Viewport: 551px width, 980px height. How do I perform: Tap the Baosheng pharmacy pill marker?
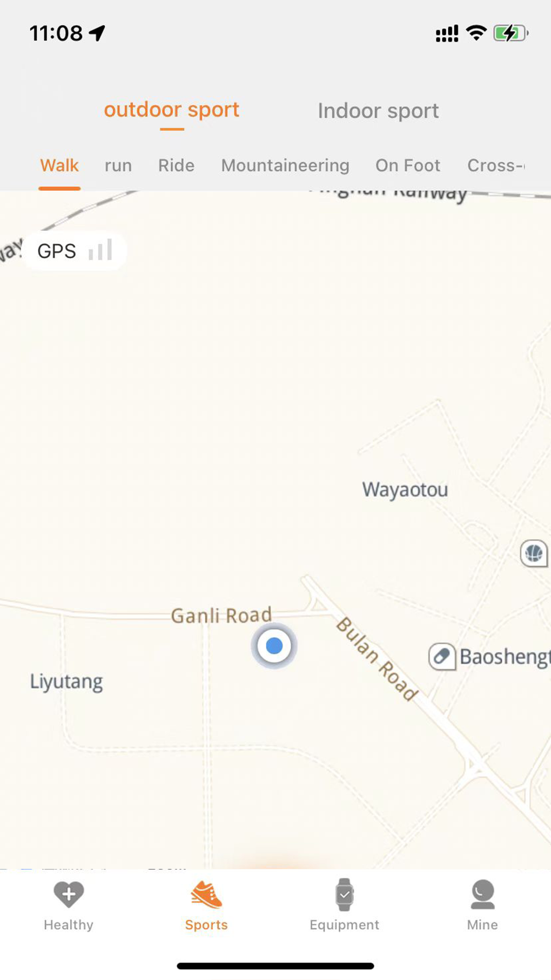tap(442, 657)
